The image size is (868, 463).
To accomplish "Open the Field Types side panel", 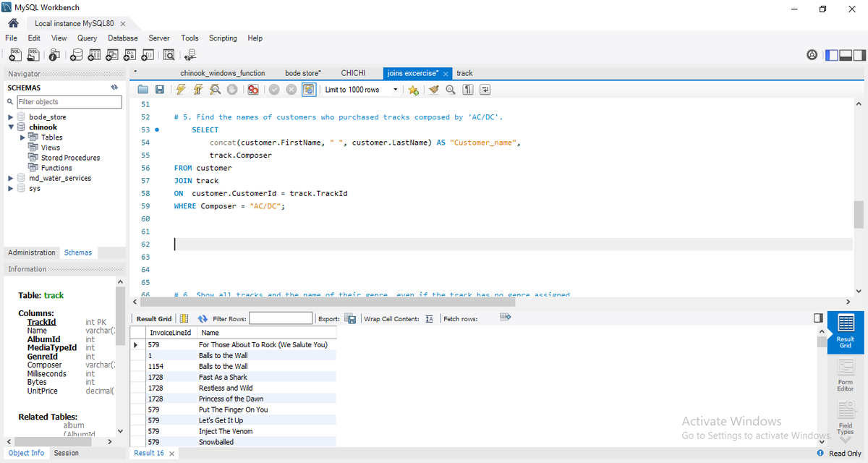I will [x=846, y=418].
